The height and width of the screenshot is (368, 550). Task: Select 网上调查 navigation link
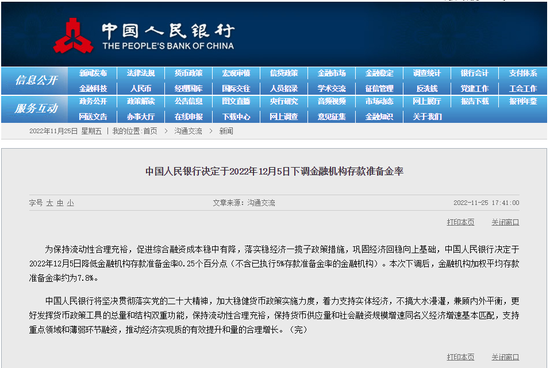[284, 116]
